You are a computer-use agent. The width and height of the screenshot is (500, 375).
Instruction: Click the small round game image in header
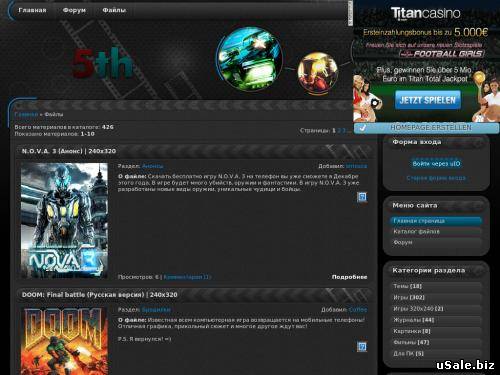[318, 73]
